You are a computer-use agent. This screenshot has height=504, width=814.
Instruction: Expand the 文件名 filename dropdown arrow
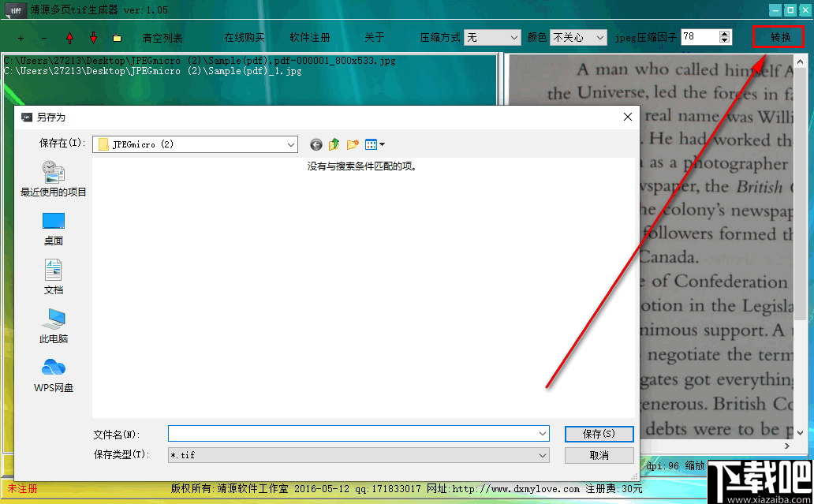(543, 434)
